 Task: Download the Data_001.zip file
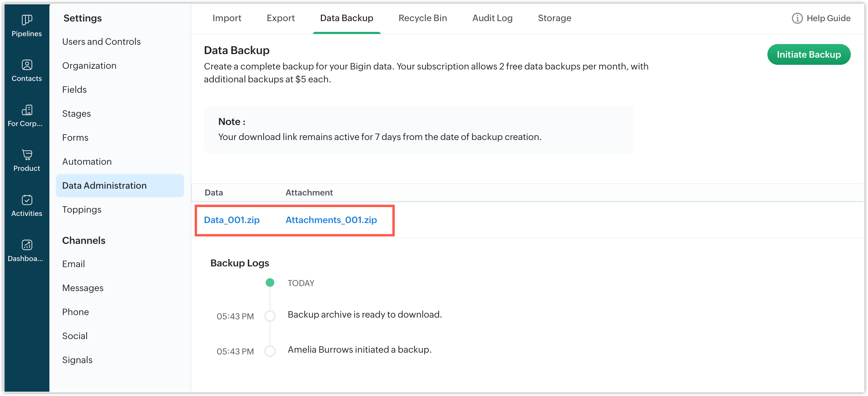[232, 220]
